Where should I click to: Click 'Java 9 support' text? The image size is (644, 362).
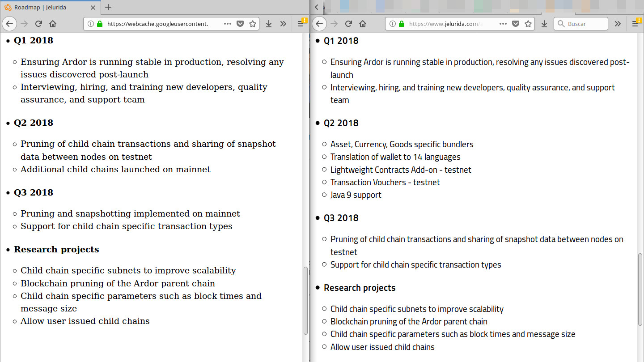[356, 195]
